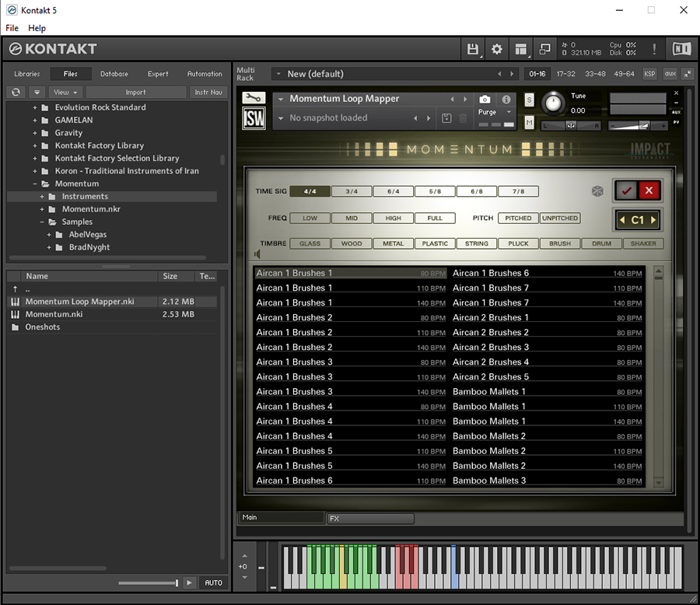
Task: Open snapshot view camera icon
Action: pos(485,99)
